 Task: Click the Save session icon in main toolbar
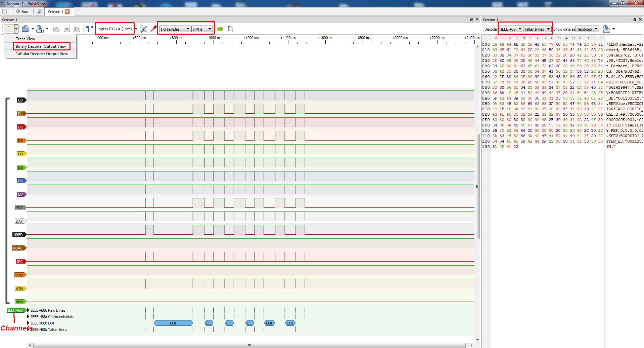(40, 29)
